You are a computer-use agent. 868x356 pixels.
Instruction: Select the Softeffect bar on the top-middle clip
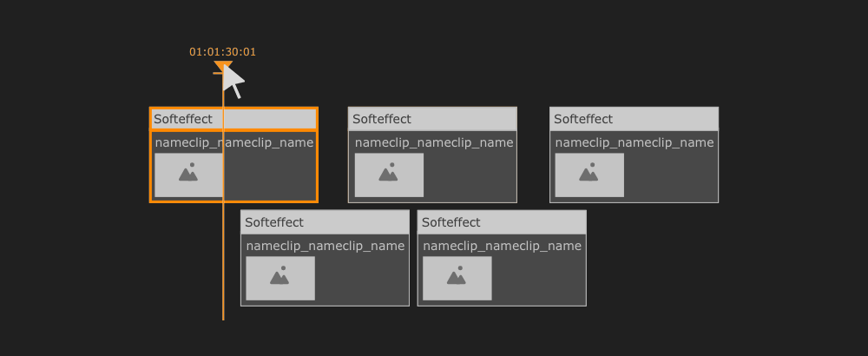pyautogui.click(x=432, y=119)
